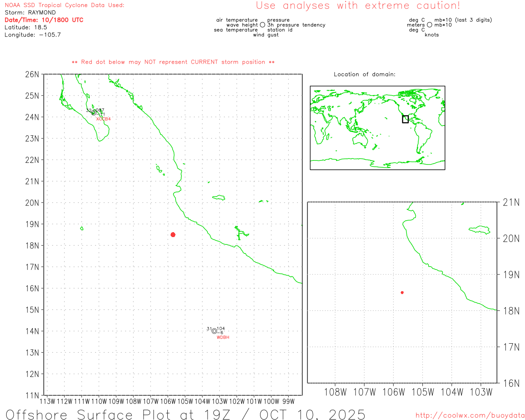This screenshot has height=420, width=525.
Task: Click the red storm dot in zoomed inset map
Action: point(402,292)
